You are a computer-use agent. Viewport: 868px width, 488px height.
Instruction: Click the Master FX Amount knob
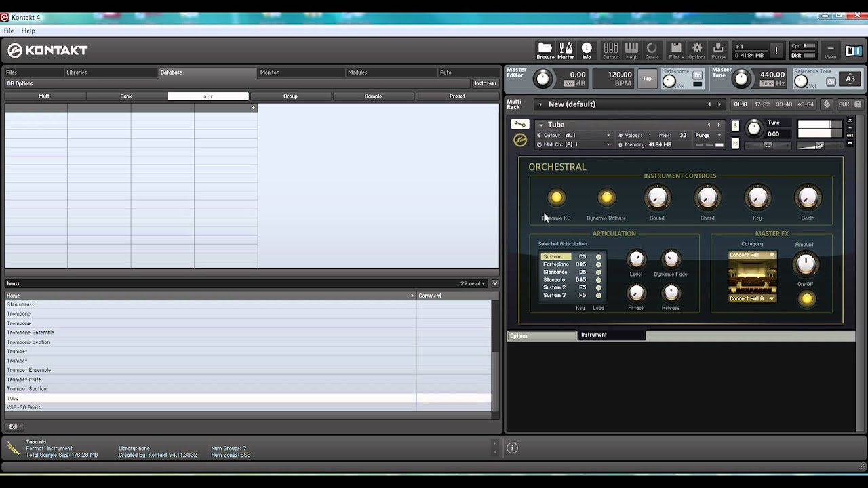coord(806,263)
